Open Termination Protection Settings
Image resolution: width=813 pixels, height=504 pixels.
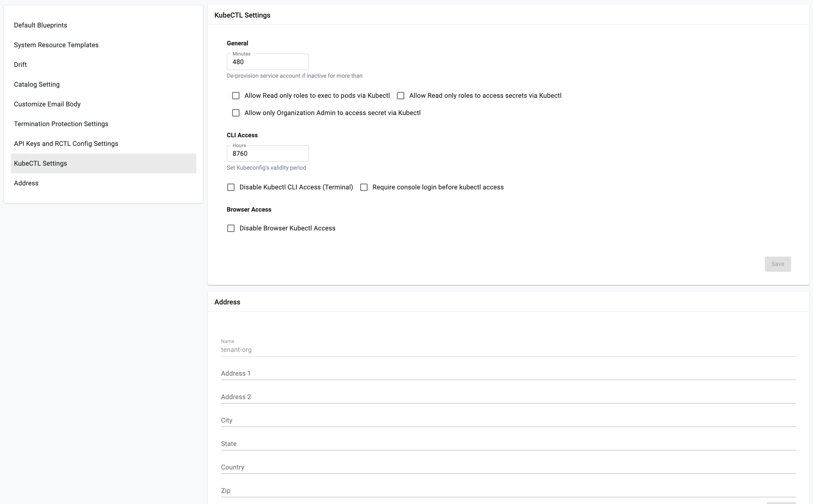61,124
